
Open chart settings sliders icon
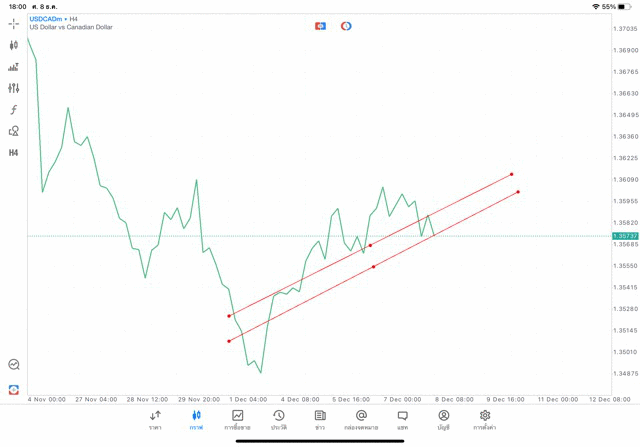click(x=14, y=89)
